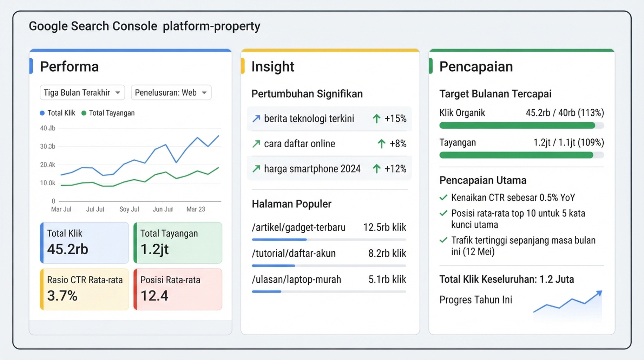Click the Tayangan progress bar
Image resolution: width=644 pixels, height=360 pixels.
[521, 155]
